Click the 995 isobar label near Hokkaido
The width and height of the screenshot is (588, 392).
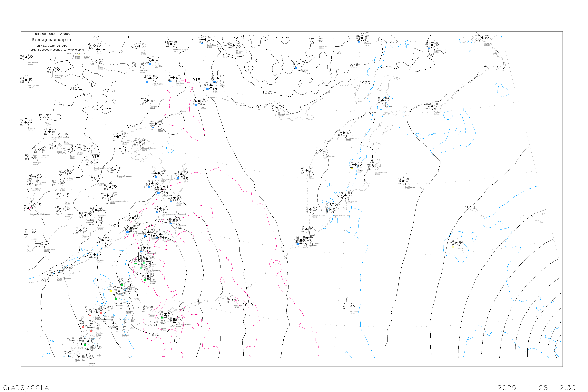point(155,334)
